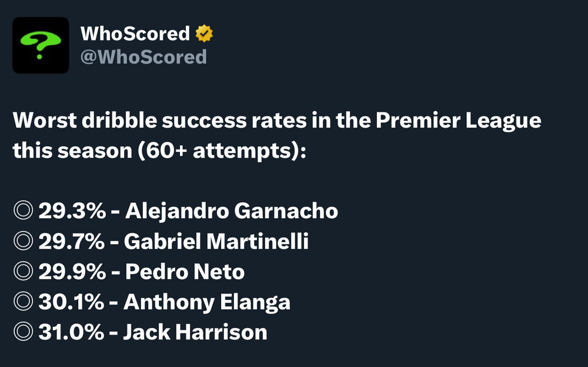This screenshot has height=367, width=588.
Task: Click the name Pedro Neto
Action: (x=185, y=271)
